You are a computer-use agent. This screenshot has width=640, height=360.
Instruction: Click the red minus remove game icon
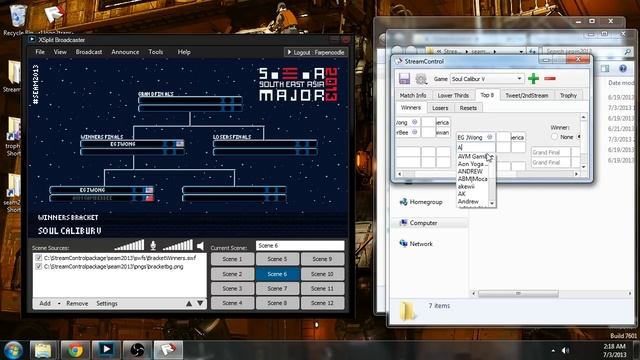[x=550, y=78]
